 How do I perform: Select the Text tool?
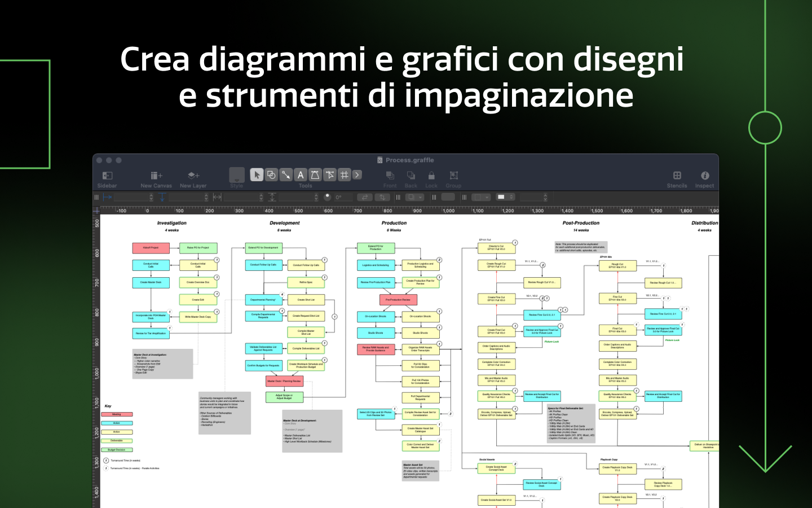[301, 175]
